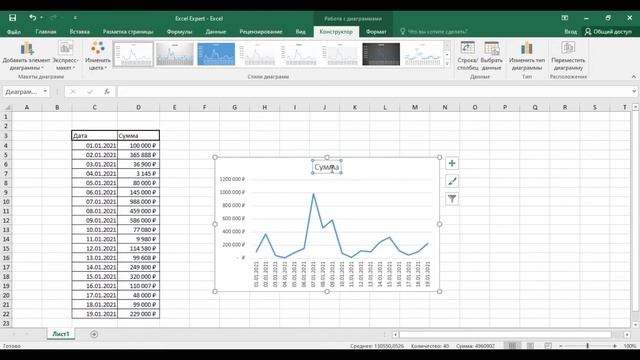Screen dimensions: 640x360
Task: Open the Главная ribbon tab
Action: coord(46,31)
